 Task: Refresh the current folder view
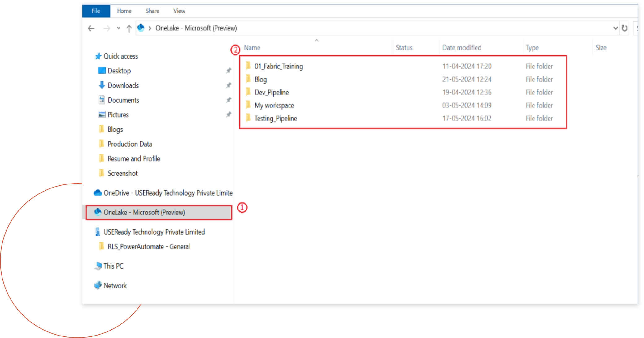(x=624, y=28)
